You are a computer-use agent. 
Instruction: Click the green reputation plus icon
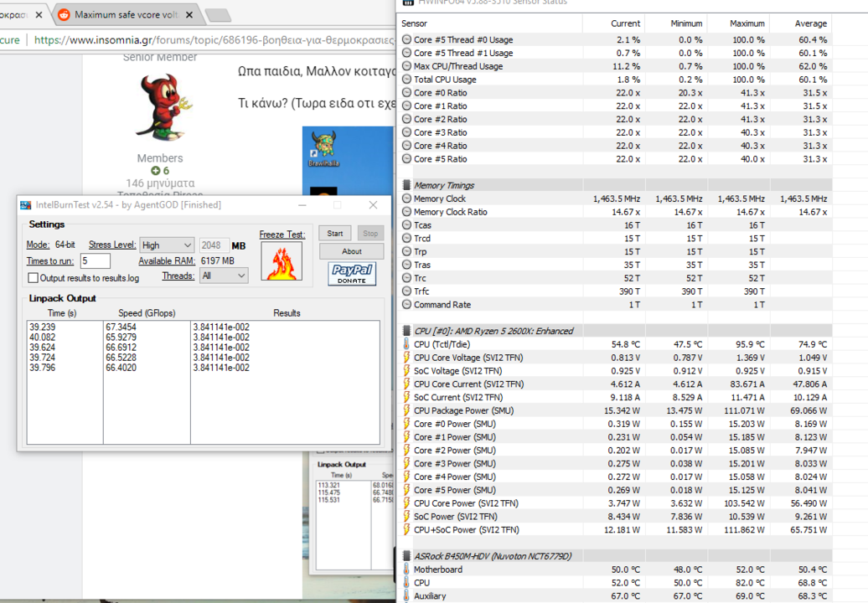pyautogui.click(x=156, y=171)
